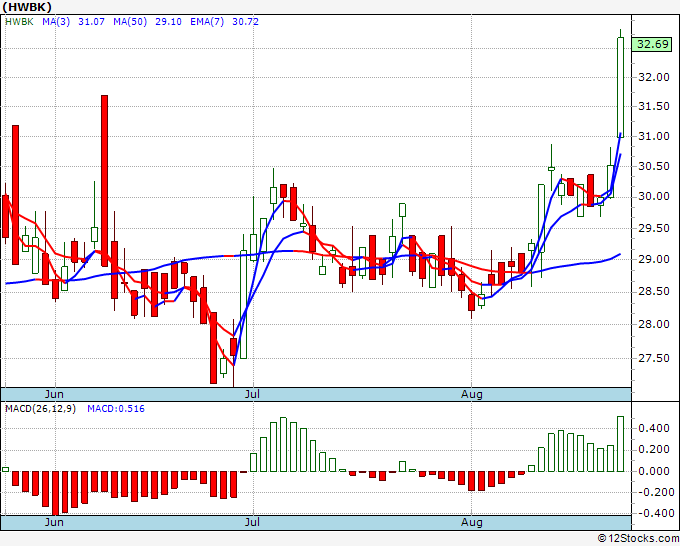Screen dimensions: 680x546
Task: Click the Jul label on MACD axis
Action: (x=252, y=522)
